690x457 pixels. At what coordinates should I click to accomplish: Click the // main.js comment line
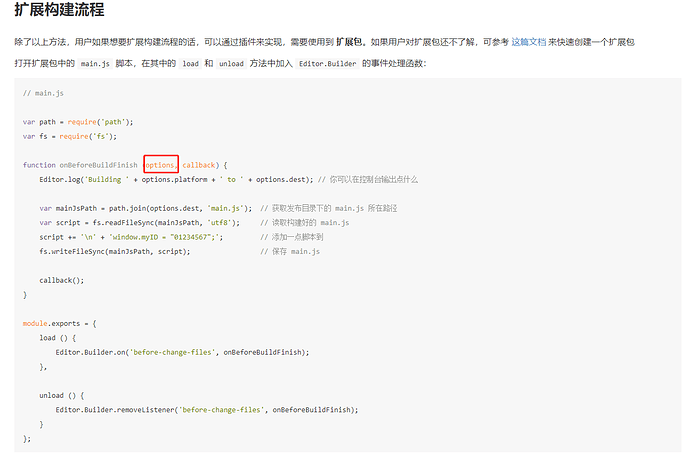(43, 93)
